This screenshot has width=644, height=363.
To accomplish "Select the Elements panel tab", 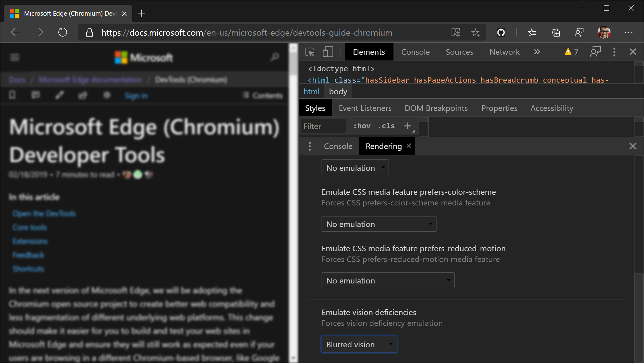I will (369, 52).
